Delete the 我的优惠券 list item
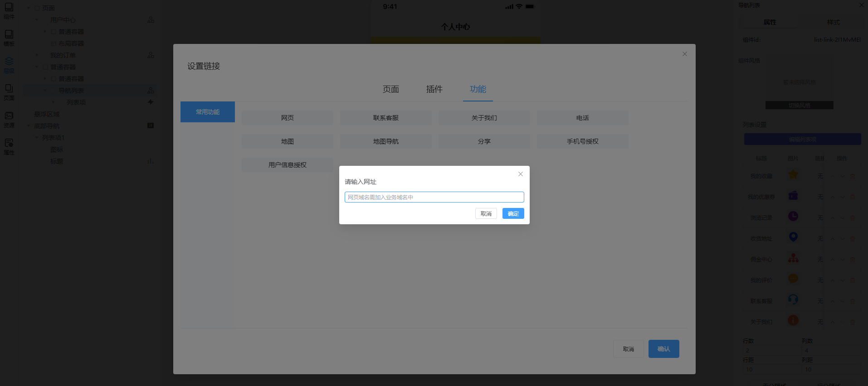The width and height of the screenshot is (868, 386). [x=853, y=197]
